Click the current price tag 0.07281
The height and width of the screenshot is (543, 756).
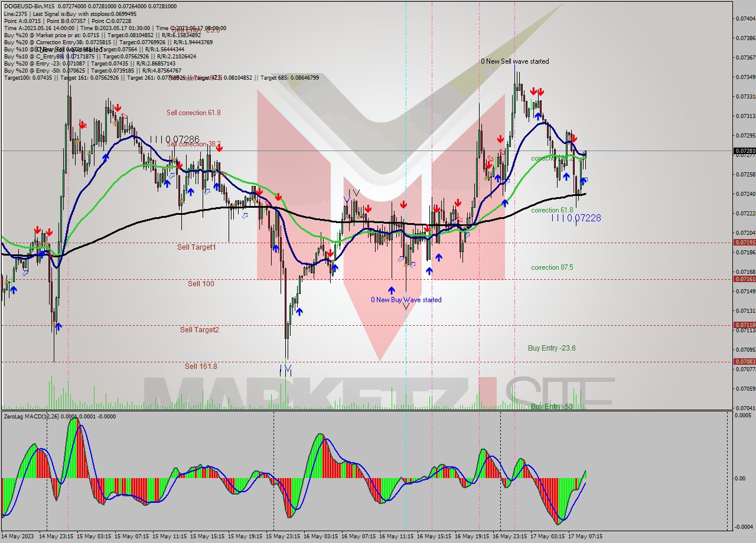click(744, 151)
